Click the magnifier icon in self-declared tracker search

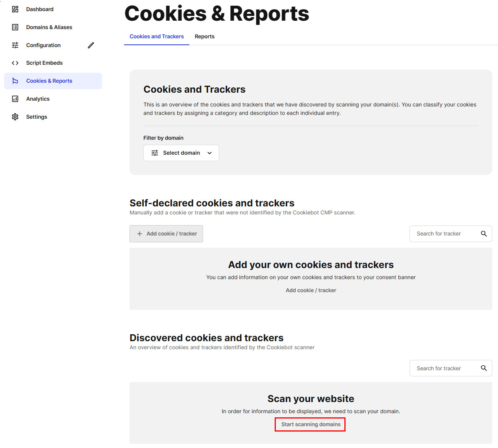[x=483, y=234]
